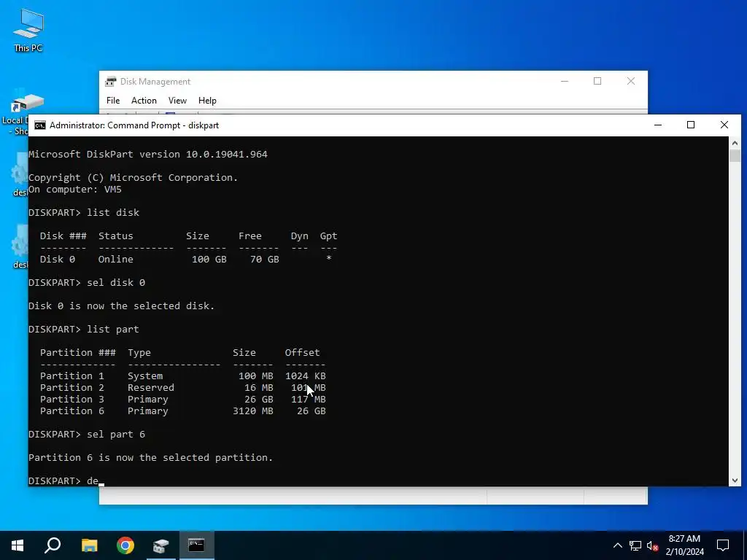747x560 pixels.
Task: Click the 'sel disk 0' command text
Action: [116, 282]
